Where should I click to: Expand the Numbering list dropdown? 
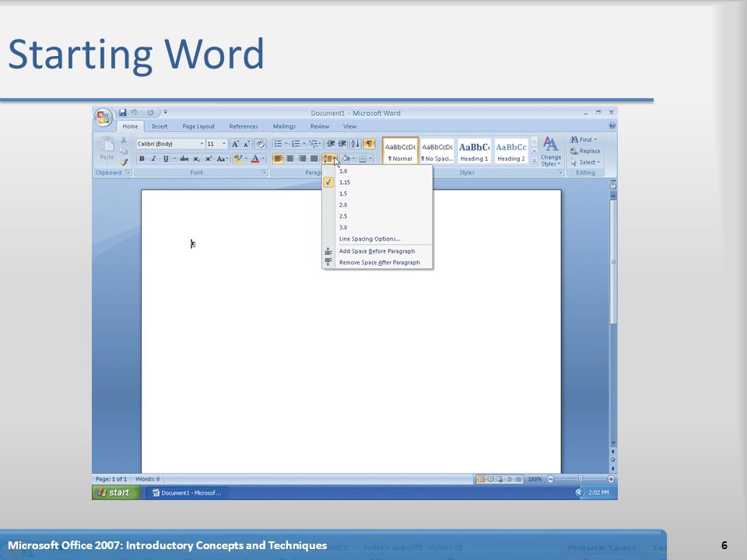304,144
